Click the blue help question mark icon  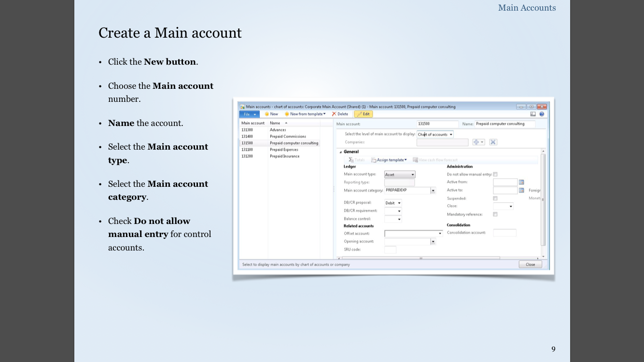click(x=542, y=114)
